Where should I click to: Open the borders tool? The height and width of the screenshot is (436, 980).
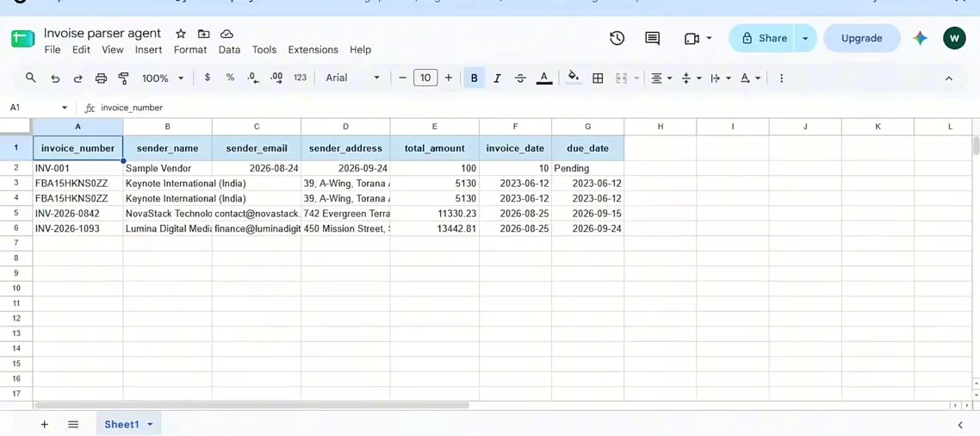coord(598,78)
